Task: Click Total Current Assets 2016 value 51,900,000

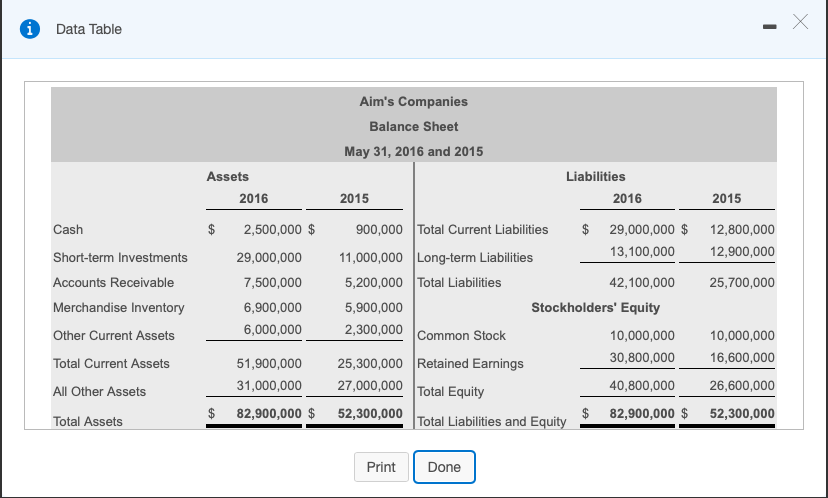Action: [x=269, y=364]
